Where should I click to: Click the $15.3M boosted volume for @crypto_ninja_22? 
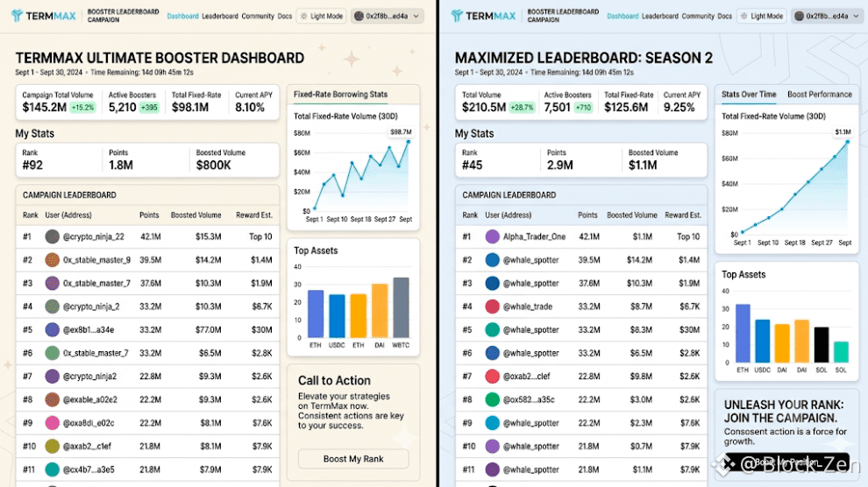(208, 236)
